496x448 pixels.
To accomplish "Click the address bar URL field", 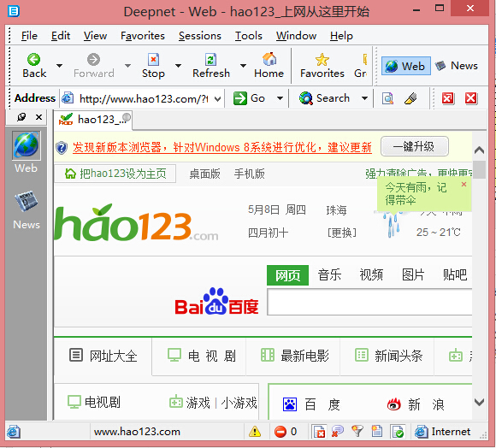I will [143, 99].
